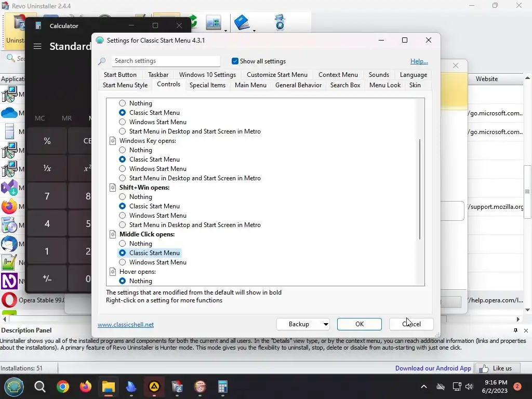
Task: Switch to Calculator taskbar icon
Action: pos(222,387)
